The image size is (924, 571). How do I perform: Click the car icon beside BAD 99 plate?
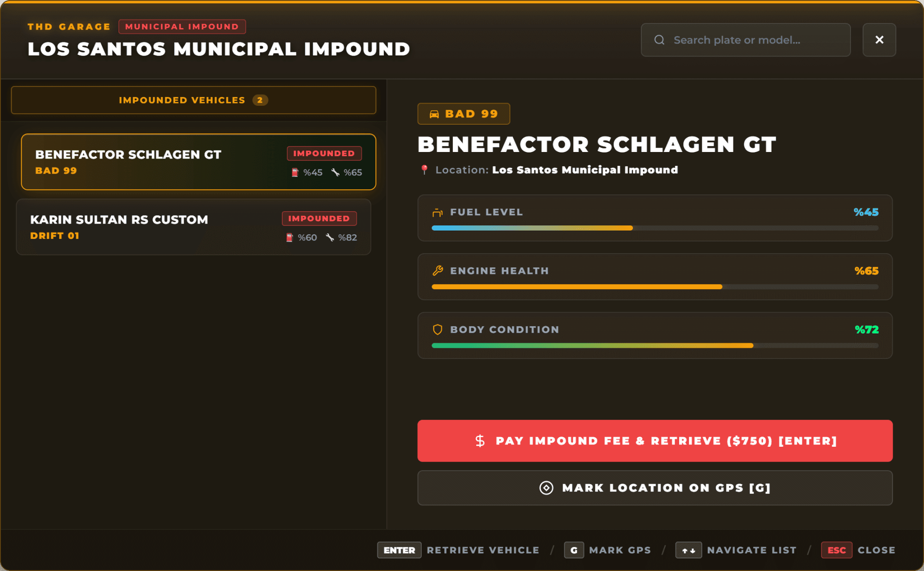tap(434, 114)
